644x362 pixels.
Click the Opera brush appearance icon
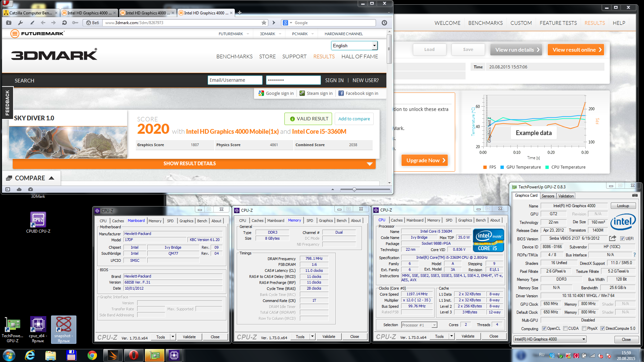(x=32, y=23)
